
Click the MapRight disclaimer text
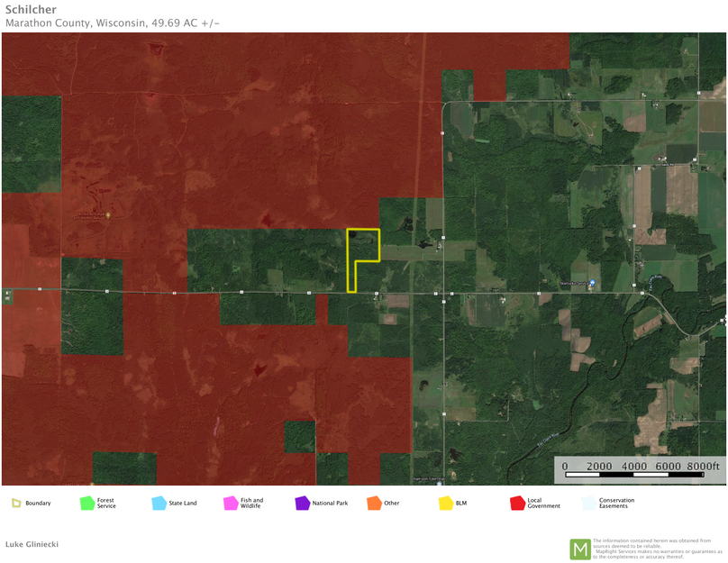click(658, 549)
